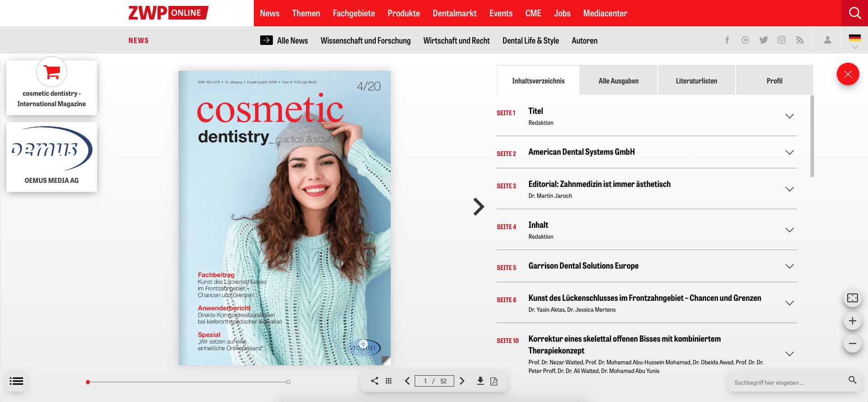Click the arrow icon next to Alle News
The image size is (868, 402).
(267, 40)
